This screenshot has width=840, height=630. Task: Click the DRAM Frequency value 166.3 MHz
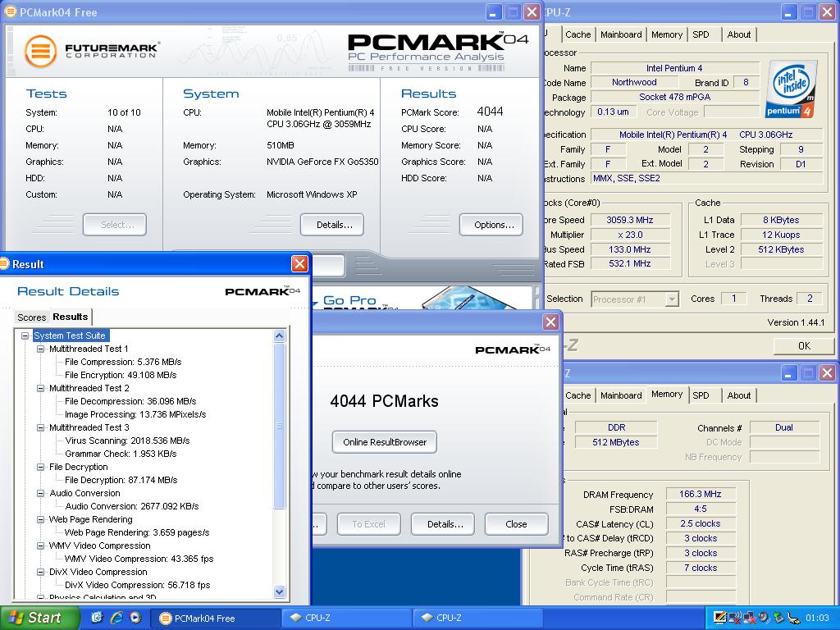click(x=701, y=494)
